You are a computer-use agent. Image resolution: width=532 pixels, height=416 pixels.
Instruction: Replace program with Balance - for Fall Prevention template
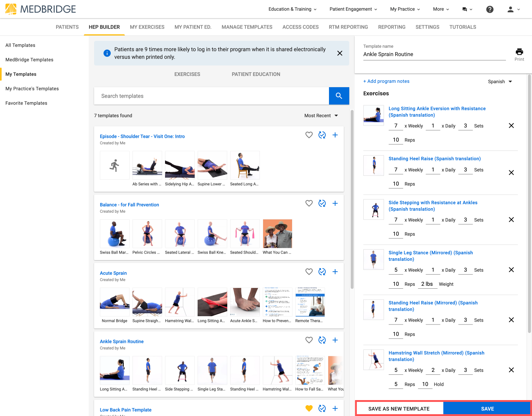pos(322,203)
